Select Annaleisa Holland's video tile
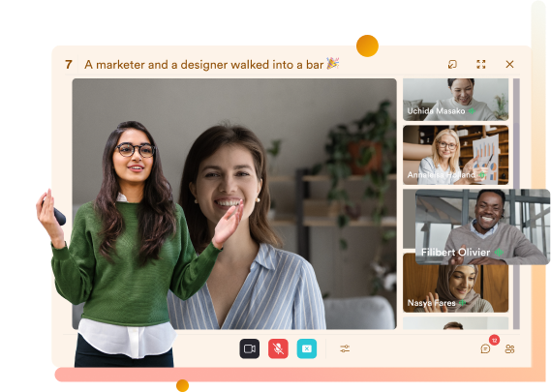 tap(455, 155)
